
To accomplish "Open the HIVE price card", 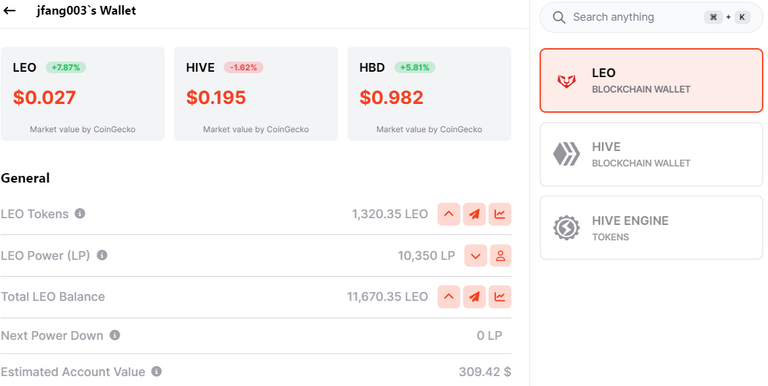I will click(256, 94).
